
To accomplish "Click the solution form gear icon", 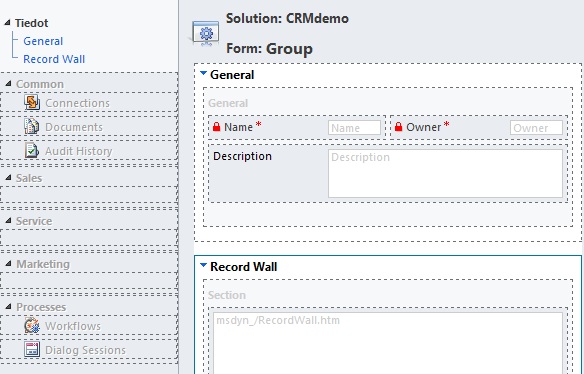I will tap(206, 34).
